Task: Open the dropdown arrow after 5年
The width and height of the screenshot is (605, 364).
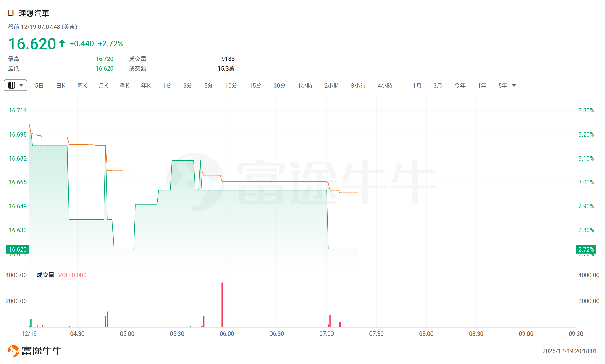Action: 514,85
